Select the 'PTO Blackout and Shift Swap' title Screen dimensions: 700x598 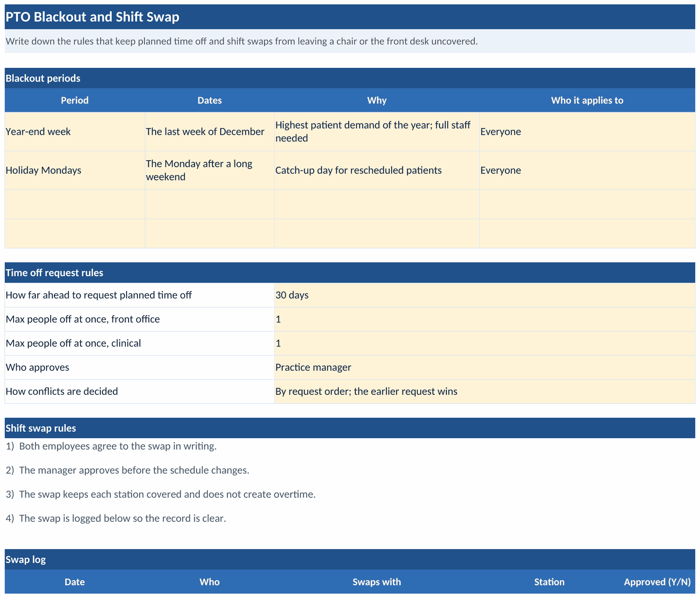[x=350, y=17]
